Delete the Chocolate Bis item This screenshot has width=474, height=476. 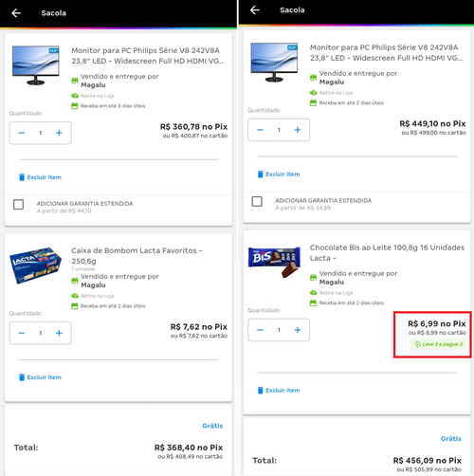pos(279,390)
